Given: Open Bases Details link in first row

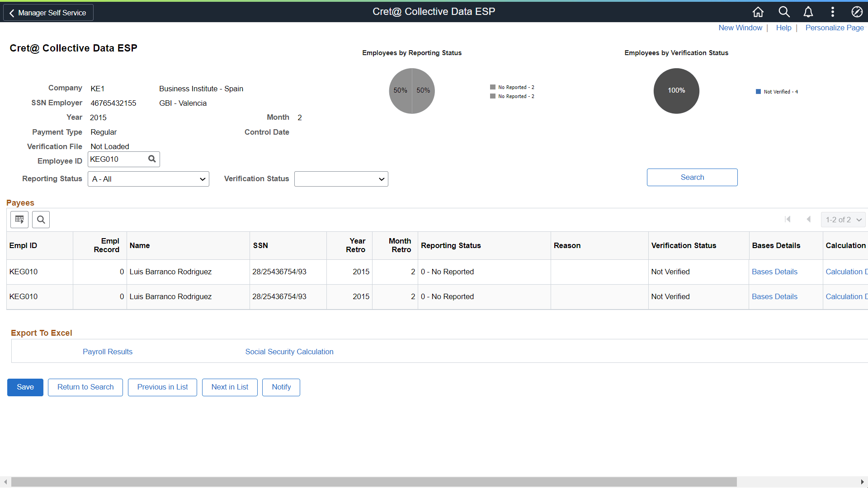Looking at the screenshot, I should pos(774,272).
